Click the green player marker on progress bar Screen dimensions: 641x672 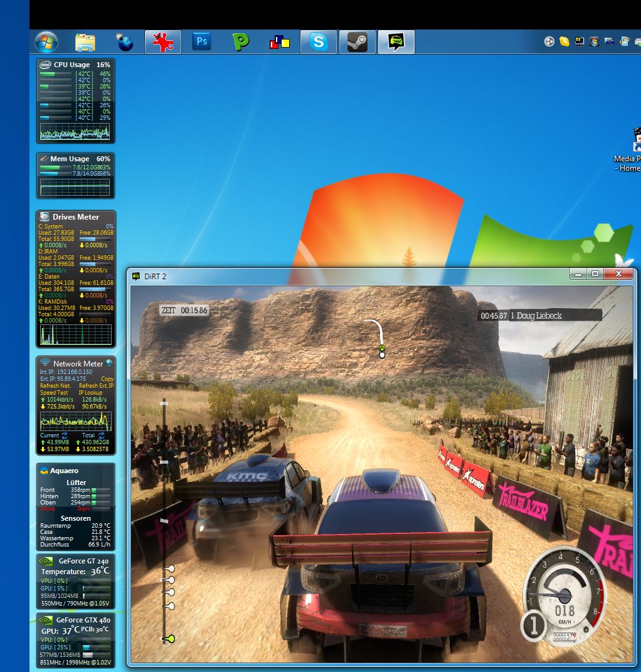point(169,639)
